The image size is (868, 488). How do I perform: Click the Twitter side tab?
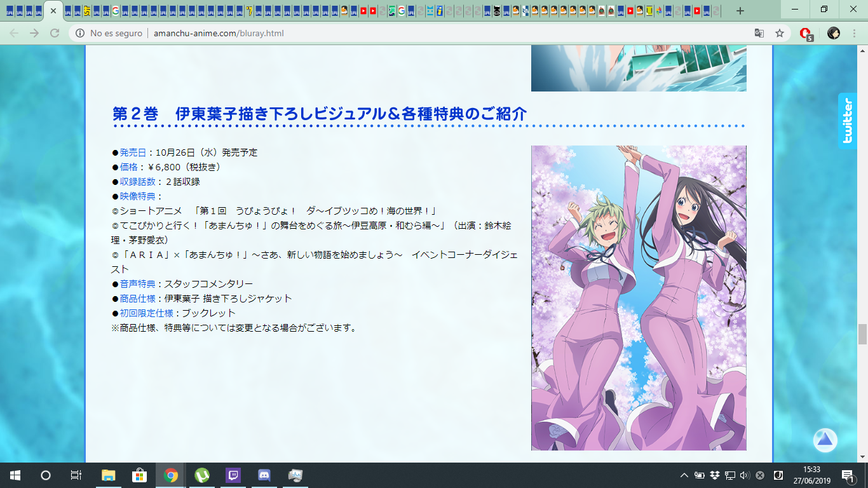847,121
